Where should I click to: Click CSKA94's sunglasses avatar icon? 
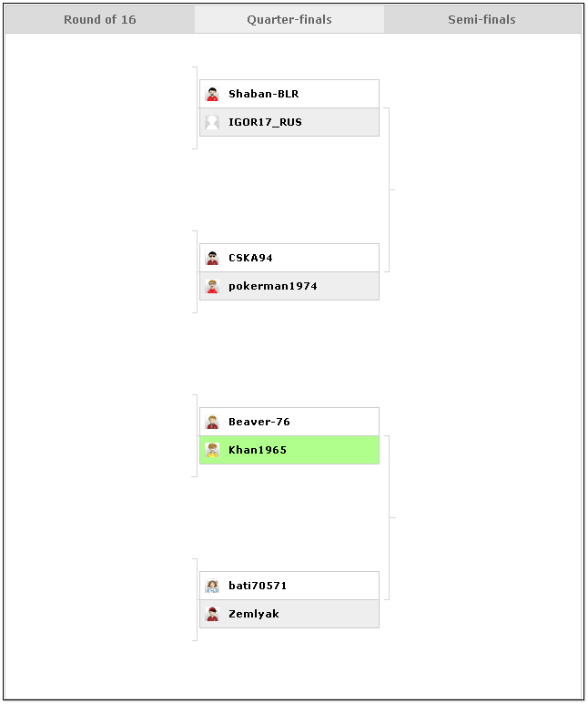212,258
